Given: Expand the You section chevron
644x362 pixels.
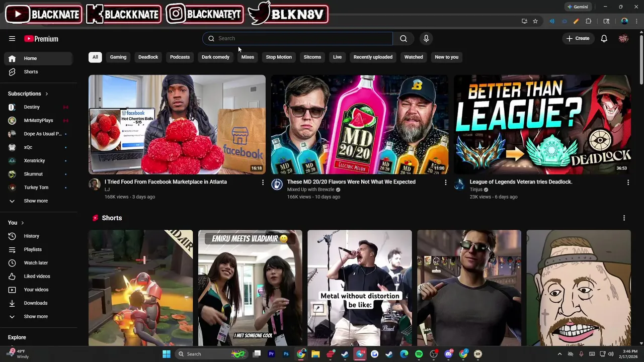Looking at the screenshot, I should coord(22,223).
